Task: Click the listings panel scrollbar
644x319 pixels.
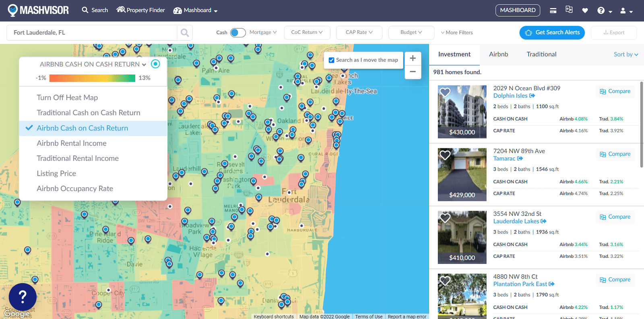Action: [x=642, y=125]
